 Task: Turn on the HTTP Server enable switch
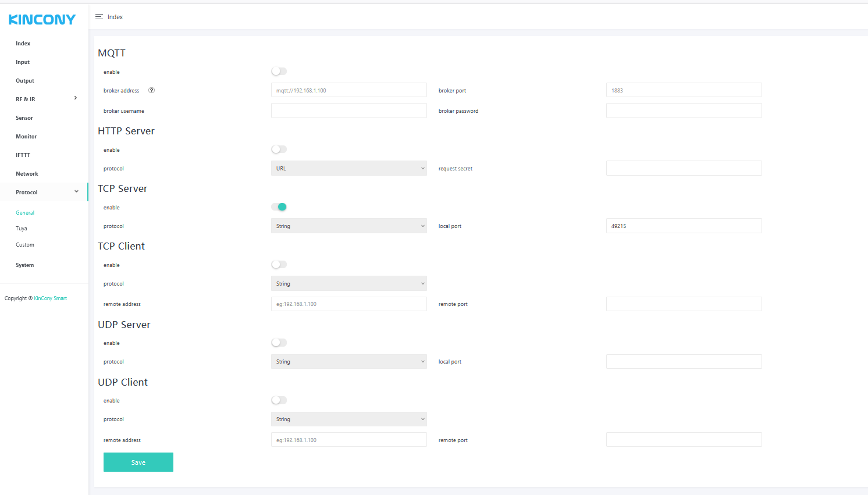coord(279,149)
